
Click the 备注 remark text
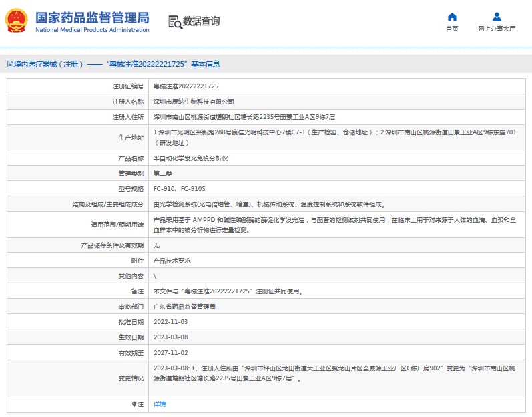[228, 291]
